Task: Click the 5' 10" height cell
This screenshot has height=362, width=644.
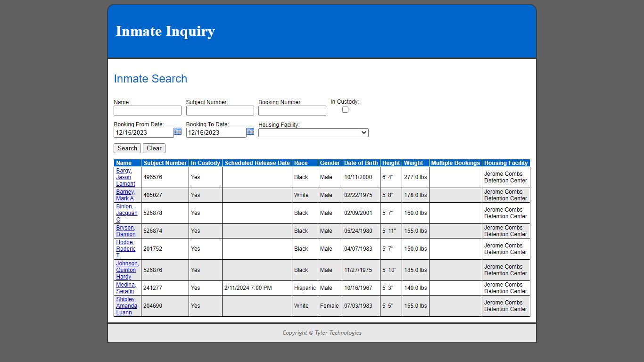Action: click(391, 270)
